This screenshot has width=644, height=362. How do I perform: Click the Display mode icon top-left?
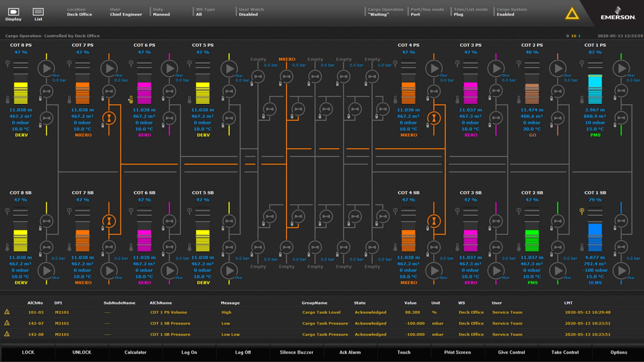pyautogui.click(x=13, y=13)
